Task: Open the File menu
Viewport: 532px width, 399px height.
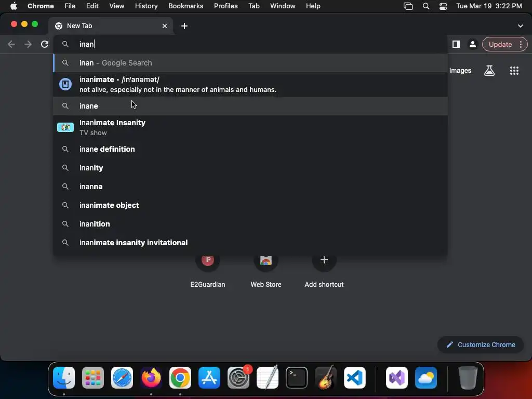Action: click(x=70, y=6)
